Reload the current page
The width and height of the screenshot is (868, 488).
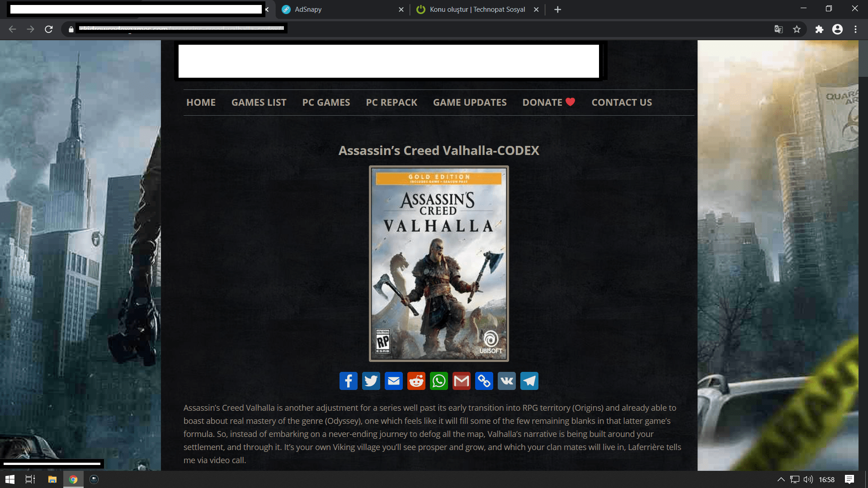(x=49, y=29)
